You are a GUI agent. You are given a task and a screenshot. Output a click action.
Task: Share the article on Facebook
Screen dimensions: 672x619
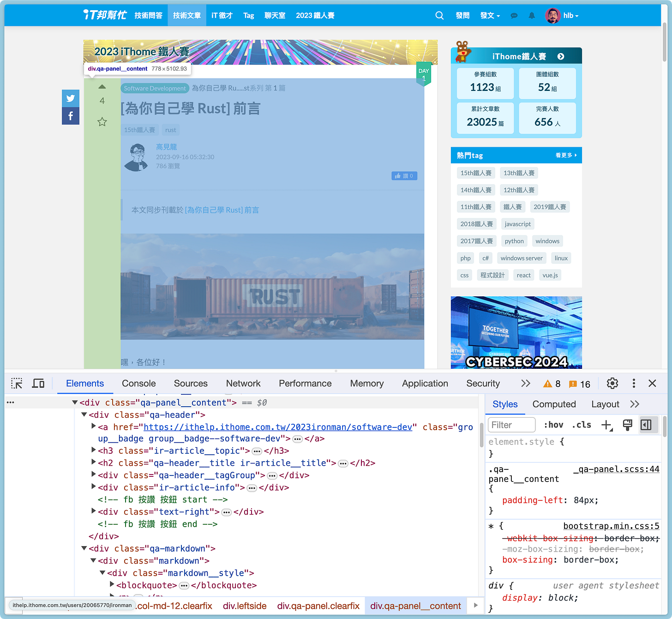click(x=71, y=116)
